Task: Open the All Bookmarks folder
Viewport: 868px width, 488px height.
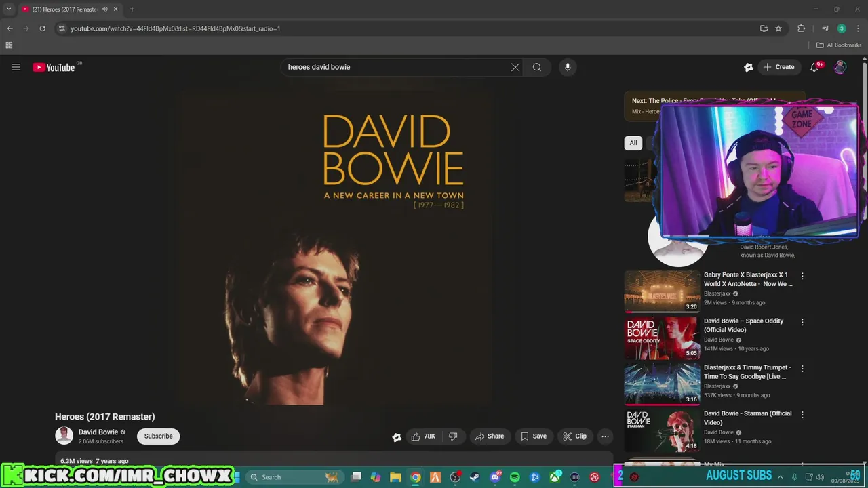Action: click(x=839, y=45)
